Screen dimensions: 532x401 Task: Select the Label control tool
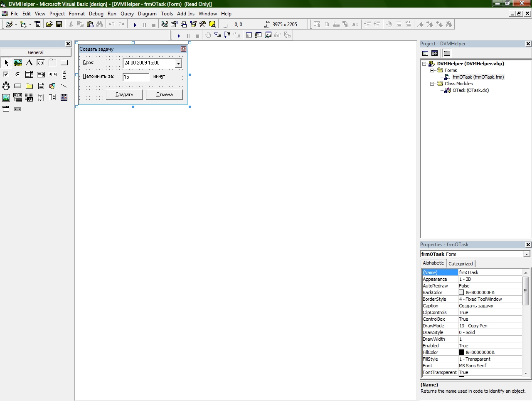click(x=29, y=63)
